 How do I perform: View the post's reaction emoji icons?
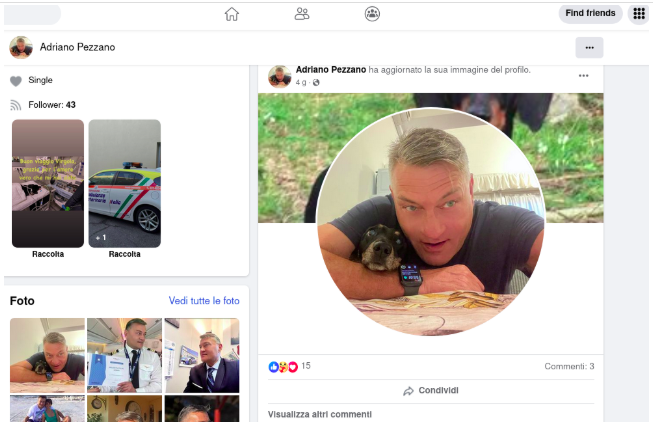(x=283, y=367)
